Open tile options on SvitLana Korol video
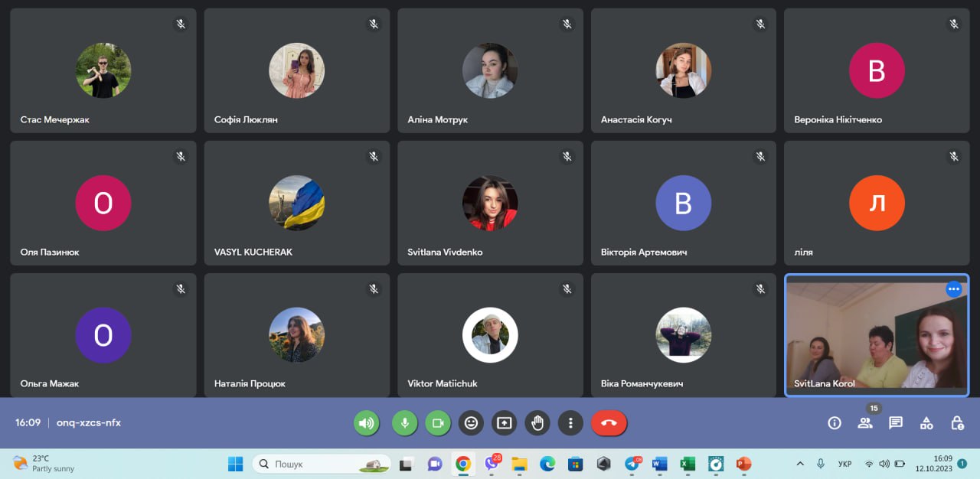Image resolution: width=980 pixels, height=479 pixels. point(953,289)
